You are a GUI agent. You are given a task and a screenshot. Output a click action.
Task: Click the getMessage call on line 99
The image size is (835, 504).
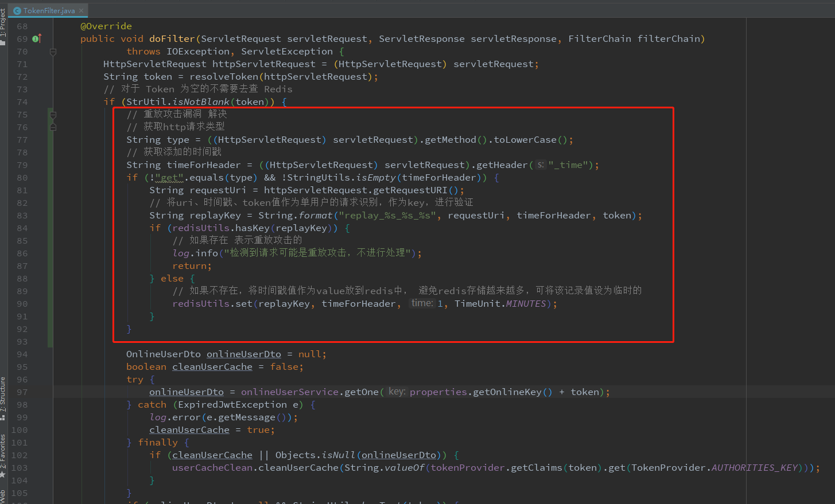[247, 417]
